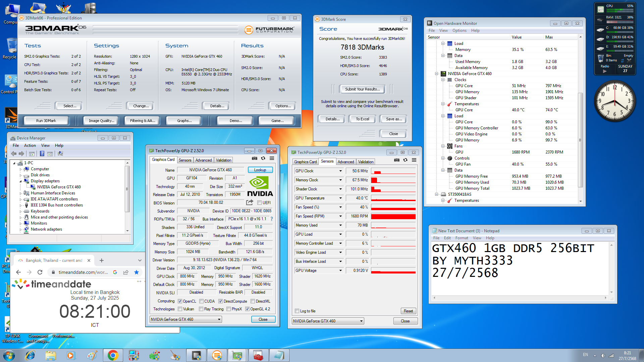
Task: Open the Windows Start button
Action: point(9,355)
